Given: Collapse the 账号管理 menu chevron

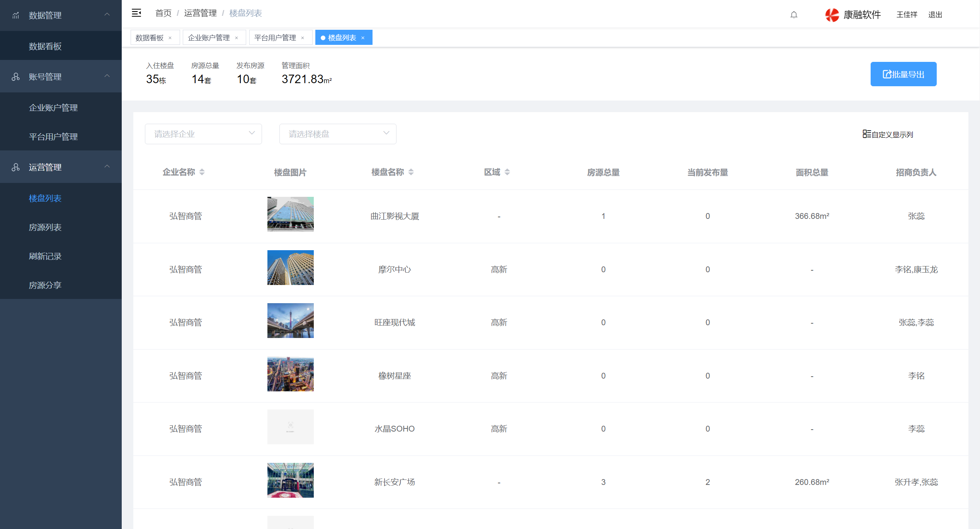Looking at the screenshot, I should [107, 76].
